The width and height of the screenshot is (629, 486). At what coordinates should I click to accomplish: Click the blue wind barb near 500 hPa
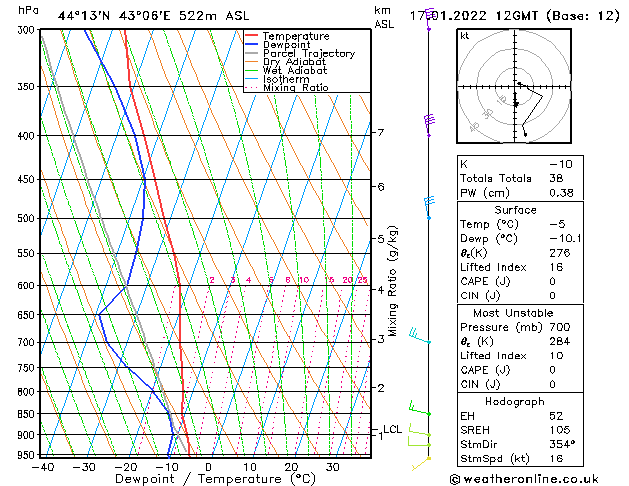(x=429, y=203)
